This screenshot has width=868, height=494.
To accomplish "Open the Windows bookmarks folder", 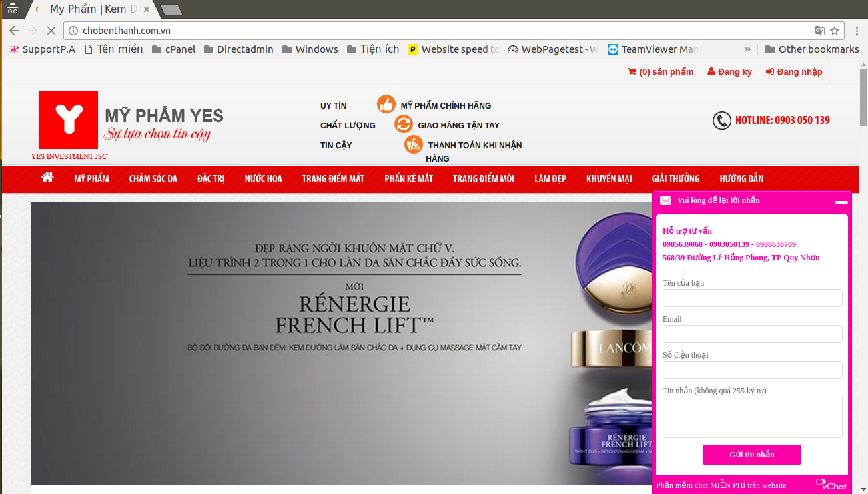I will 310,49.
